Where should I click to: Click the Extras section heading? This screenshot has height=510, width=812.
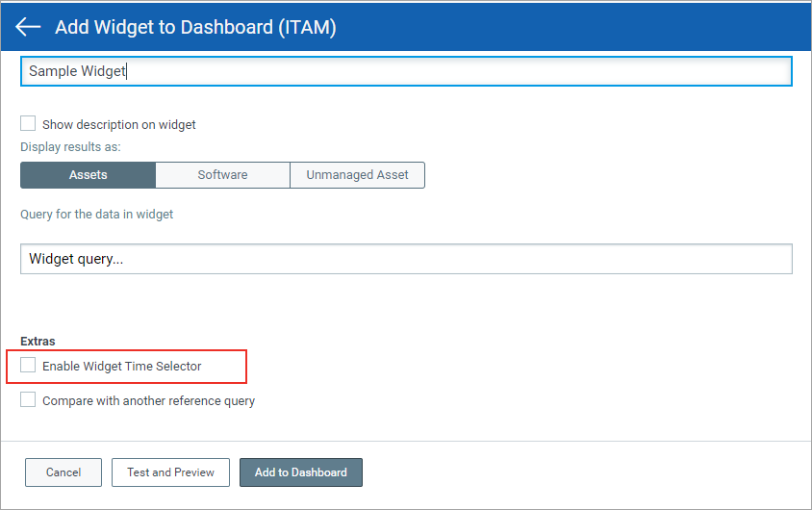[x=38, y=342]
